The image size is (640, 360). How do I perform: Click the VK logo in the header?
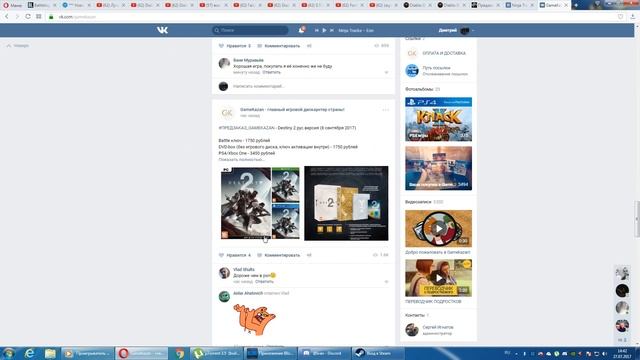point(162,30)
